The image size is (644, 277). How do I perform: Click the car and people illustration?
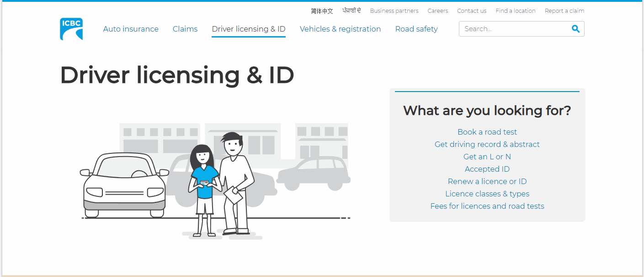[215, 181]
